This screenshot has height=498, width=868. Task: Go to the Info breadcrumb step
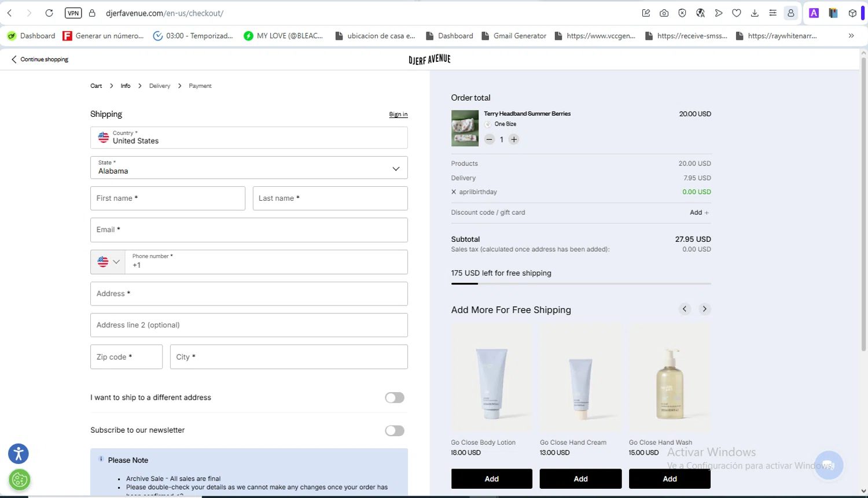click(126, 86)
